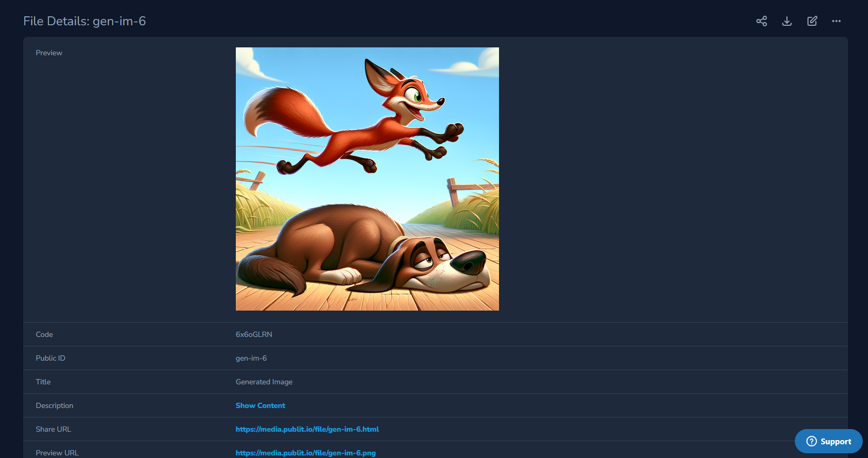
Task: Open the edit pencil icon
Action: click(x=812, y=21)
